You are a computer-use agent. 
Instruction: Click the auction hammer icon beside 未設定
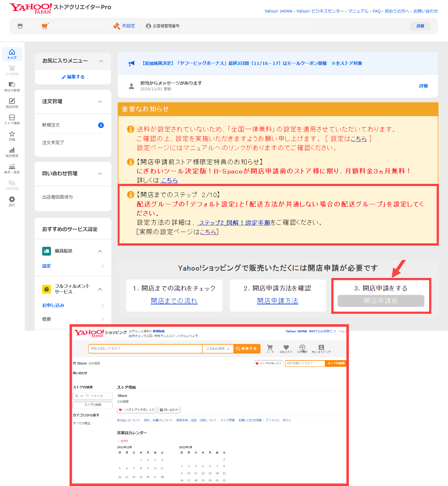(116, 26)
